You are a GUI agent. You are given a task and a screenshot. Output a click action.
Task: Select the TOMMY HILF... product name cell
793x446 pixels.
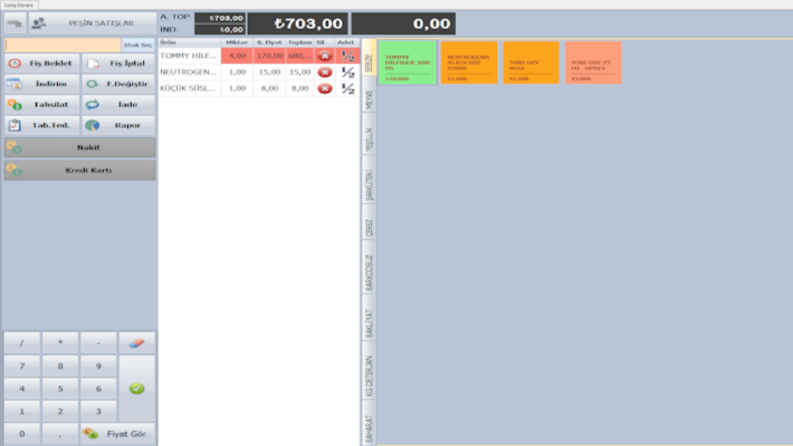(x=189, y=56)
